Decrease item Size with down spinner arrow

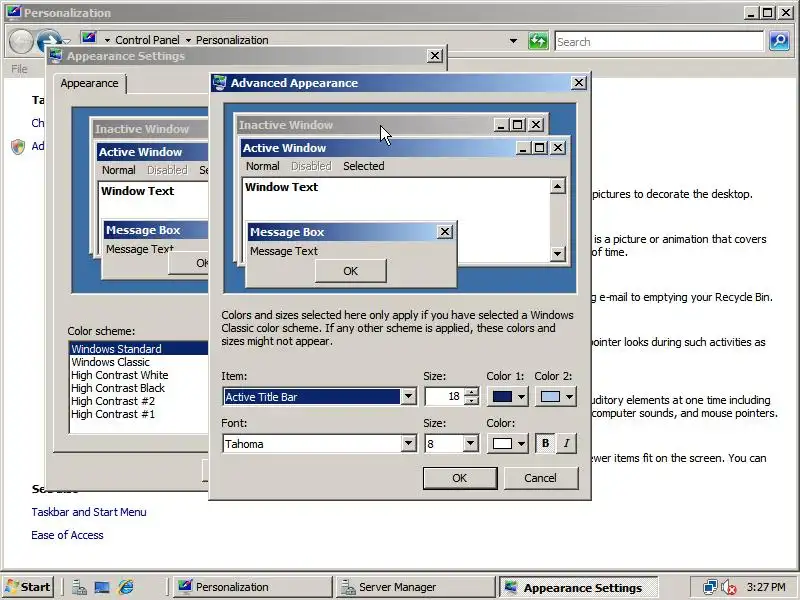coord(472,401)
